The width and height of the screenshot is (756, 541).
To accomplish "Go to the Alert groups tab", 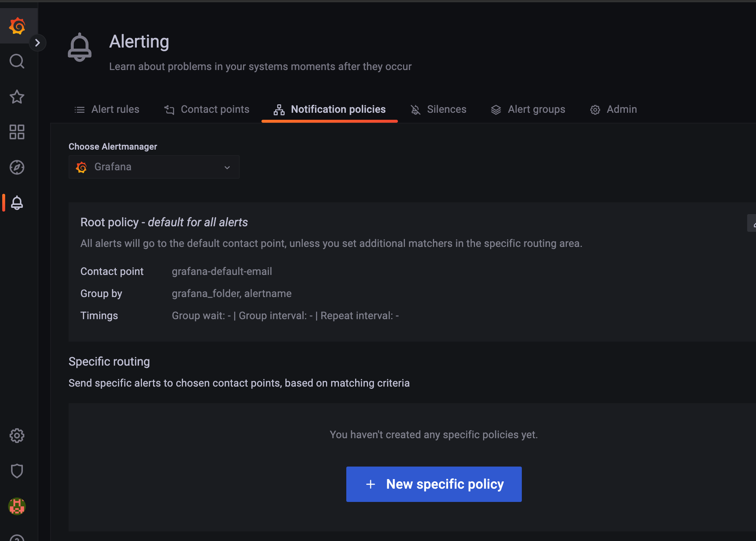I will (x=528, y=109).
